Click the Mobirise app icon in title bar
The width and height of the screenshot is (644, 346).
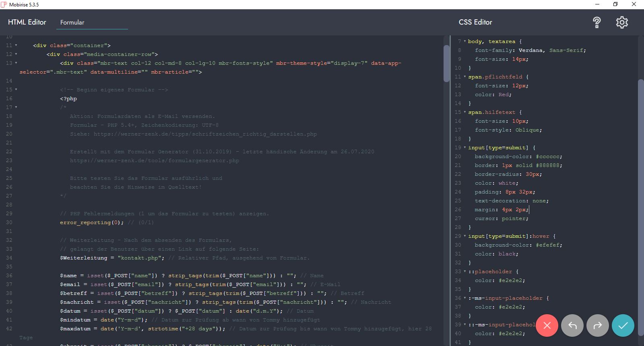coord(4,4)
